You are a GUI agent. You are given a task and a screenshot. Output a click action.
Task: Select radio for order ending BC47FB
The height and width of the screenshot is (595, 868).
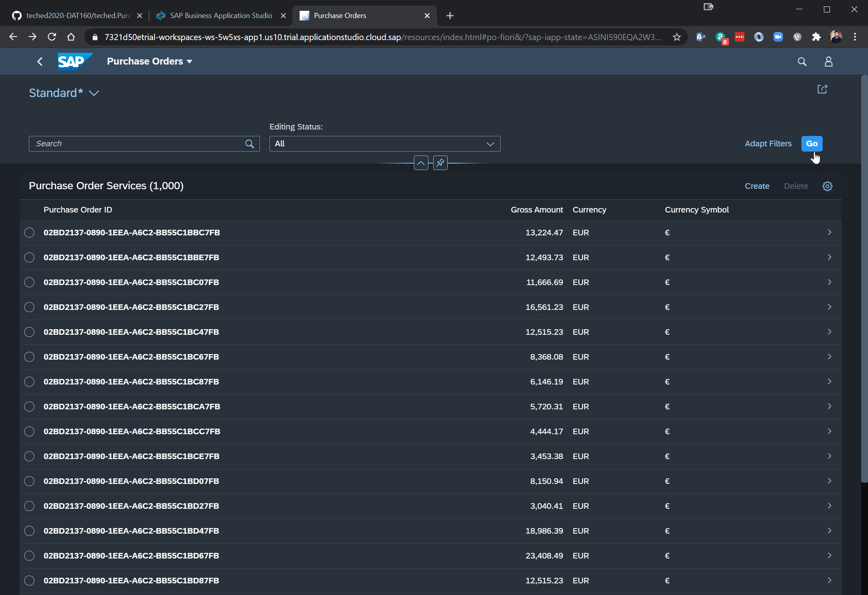[29, 332]
